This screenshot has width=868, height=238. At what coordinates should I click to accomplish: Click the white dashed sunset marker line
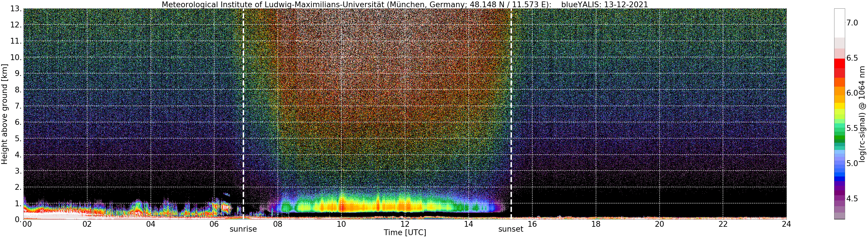(x=511, y=114)
